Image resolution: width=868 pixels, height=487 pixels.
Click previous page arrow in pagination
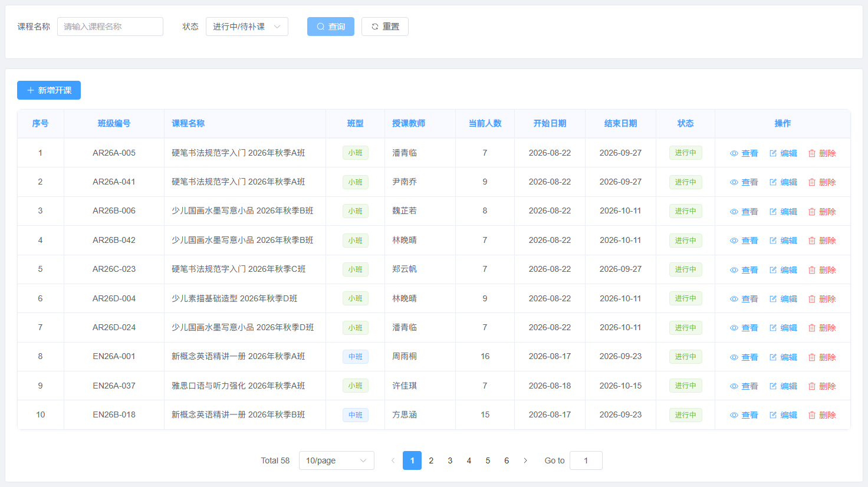[393, 460]
